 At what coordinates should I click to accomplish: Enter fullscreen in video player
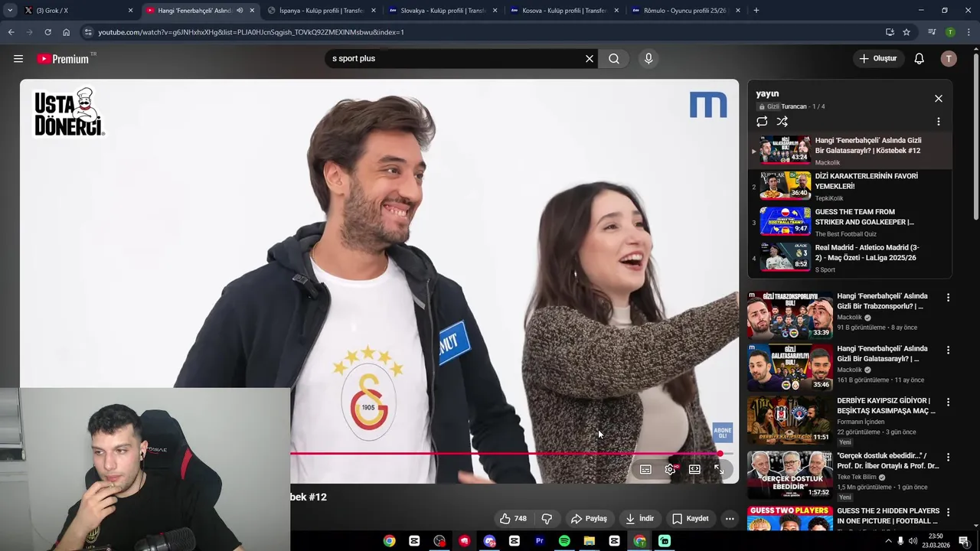click(x=719, y=469)
